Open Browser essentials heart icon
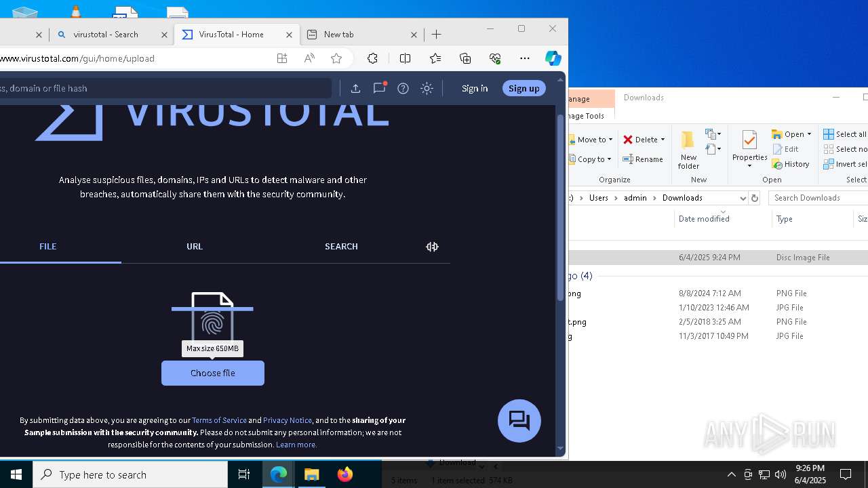Image resolution: width=868 pixels, height=488 pixels. coord(495,58)
